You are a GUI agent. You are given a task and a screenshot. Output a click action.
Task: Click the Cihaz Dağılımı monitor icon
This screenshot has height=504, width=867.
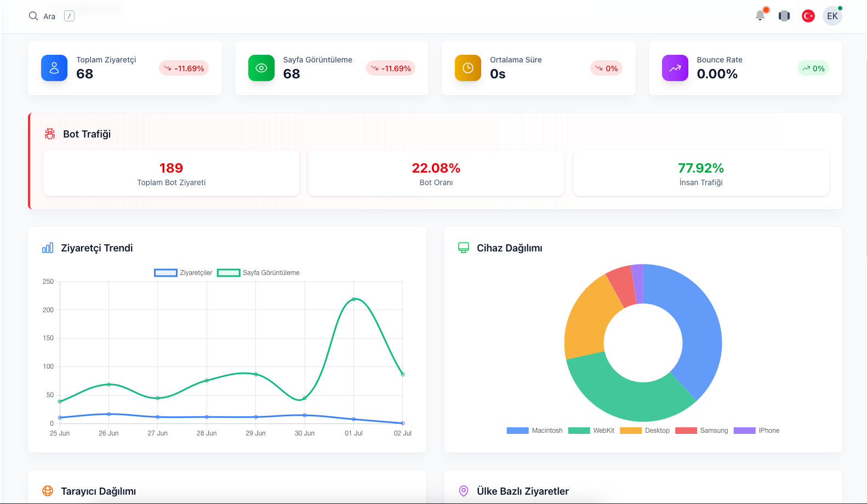pyautogui.click(x=464, y=248)
